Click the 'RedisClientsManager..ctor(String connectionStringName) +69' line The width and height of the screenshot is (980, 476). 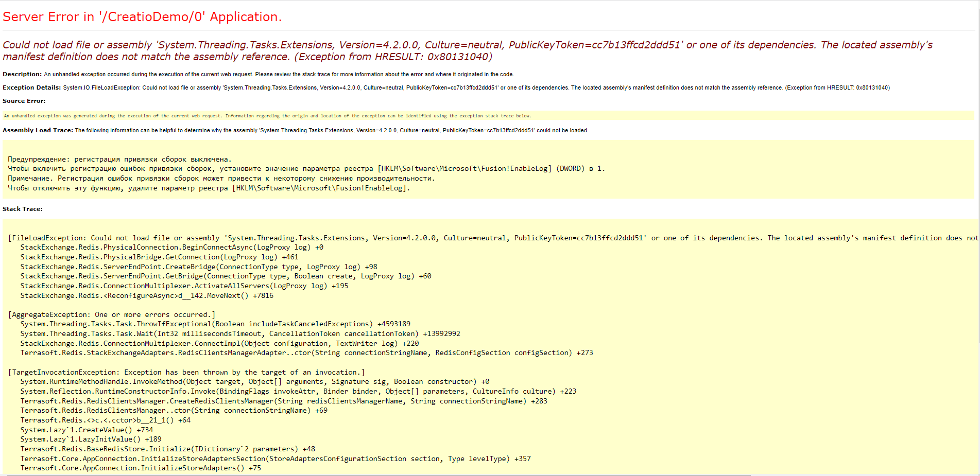click(174, 411)
